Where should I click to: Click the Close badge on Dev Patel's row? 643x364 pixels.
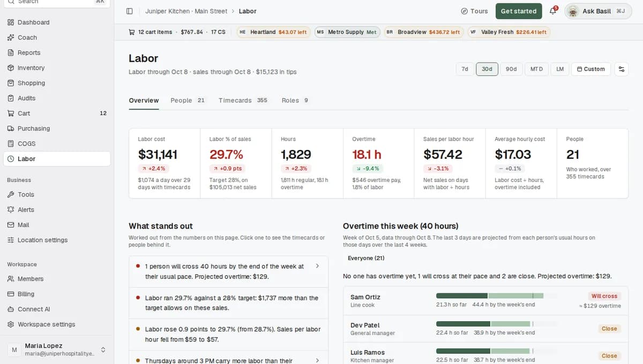pyautogui.click(x=609, y=329)
